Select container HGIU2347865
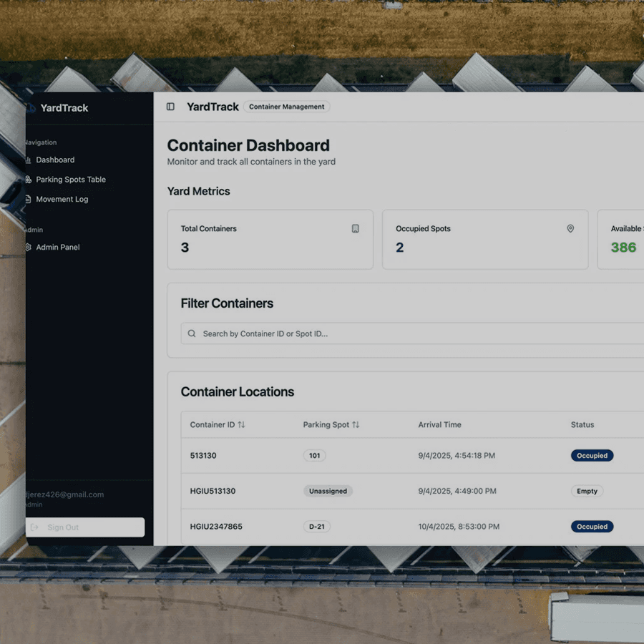 [216, 527]
